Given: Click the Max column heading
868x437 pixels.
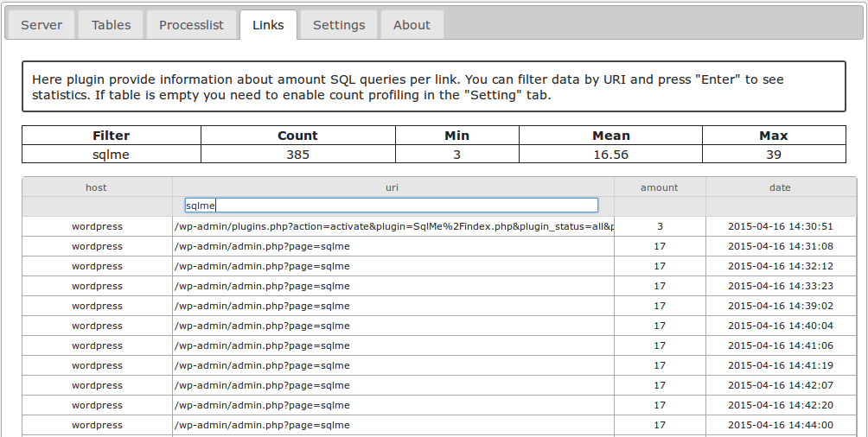Looking at the screenshot, I should 774,136.
